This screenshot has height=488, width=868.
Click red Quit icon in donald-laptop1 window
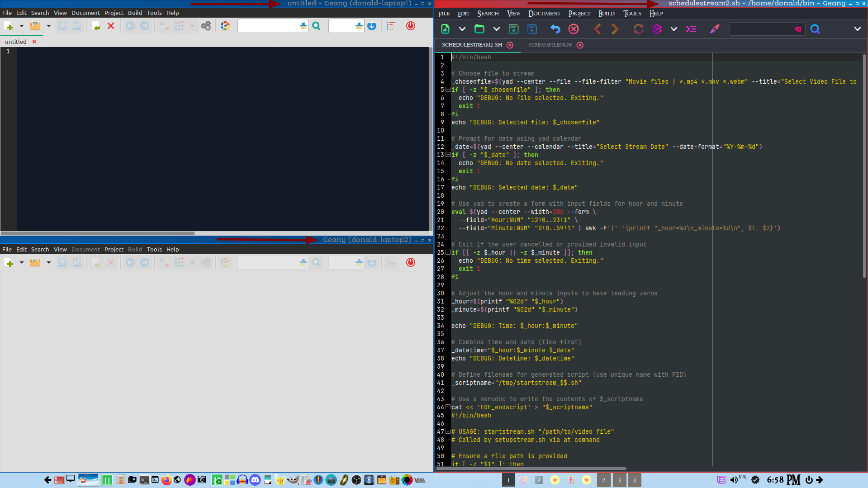coord(410,26)
